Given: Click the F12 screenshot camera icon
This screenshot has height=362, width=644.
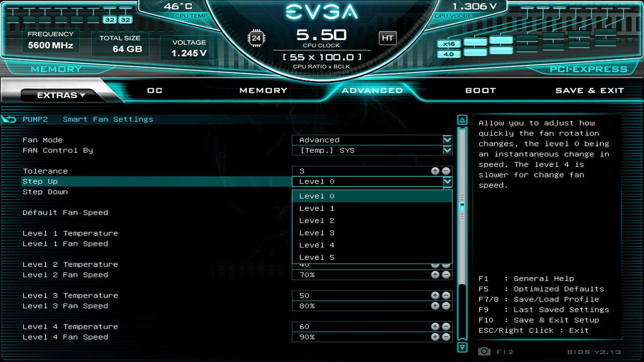Looking at the screenshot, I should point(484,352).
